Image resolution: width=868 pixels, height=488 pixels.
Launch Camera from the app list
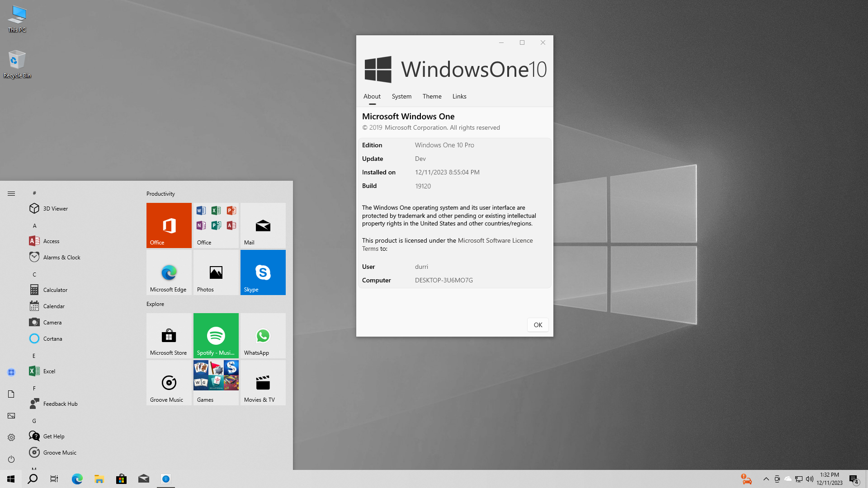(x=81, y=322)
